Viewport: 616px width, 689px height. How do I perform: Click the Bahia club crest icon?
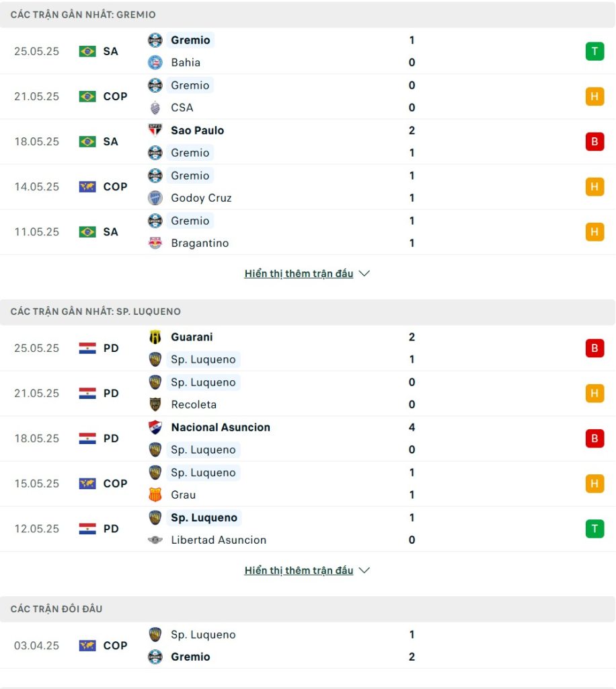tap(155, 63)
